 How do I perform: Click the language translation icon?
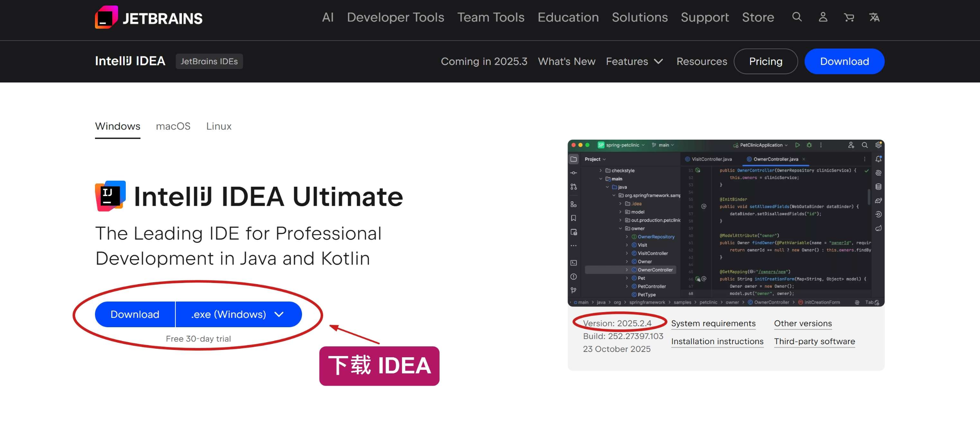(x=874, y=17)
